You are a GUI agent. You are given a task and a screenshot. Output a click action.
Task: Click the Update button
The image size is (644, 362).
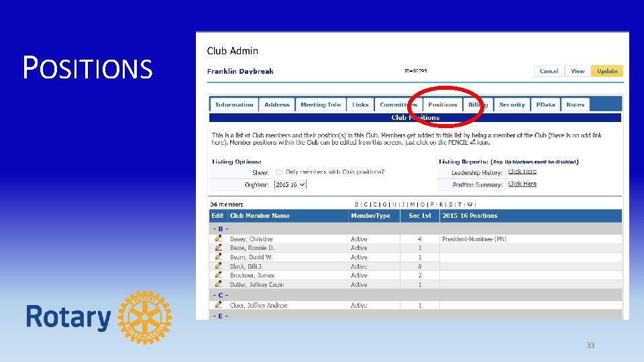pyautogui.click(x=607, y=71)
